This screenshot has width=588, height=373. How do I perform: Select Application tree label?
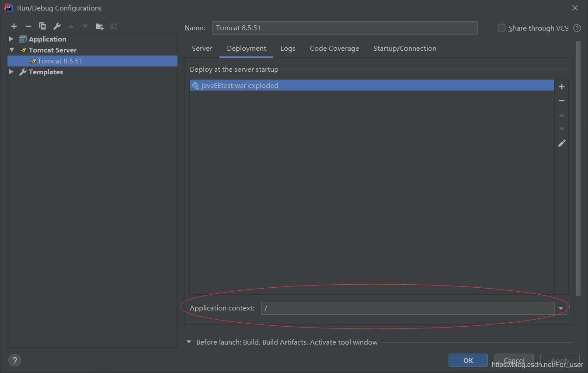47,39
